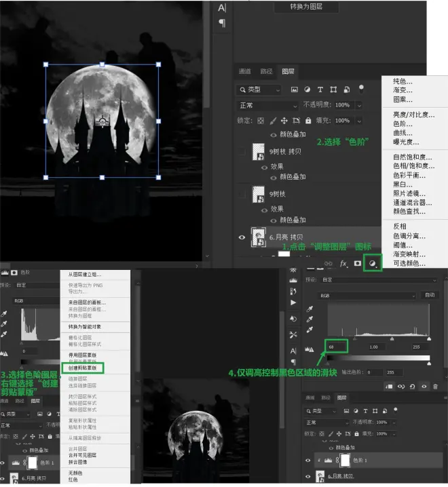
Task: Click the shadow input field showing 68
Action: point(336,347)
